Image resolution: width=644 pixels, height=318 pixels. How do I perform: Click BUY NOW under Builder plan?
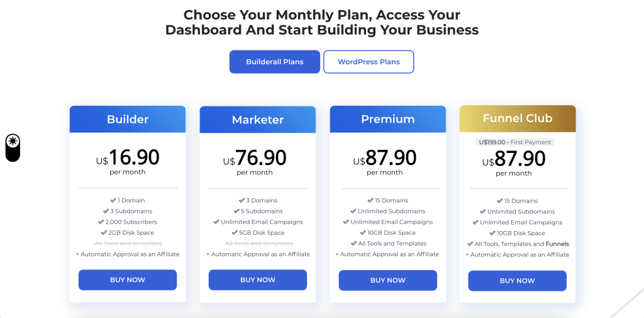click(128, 280)
